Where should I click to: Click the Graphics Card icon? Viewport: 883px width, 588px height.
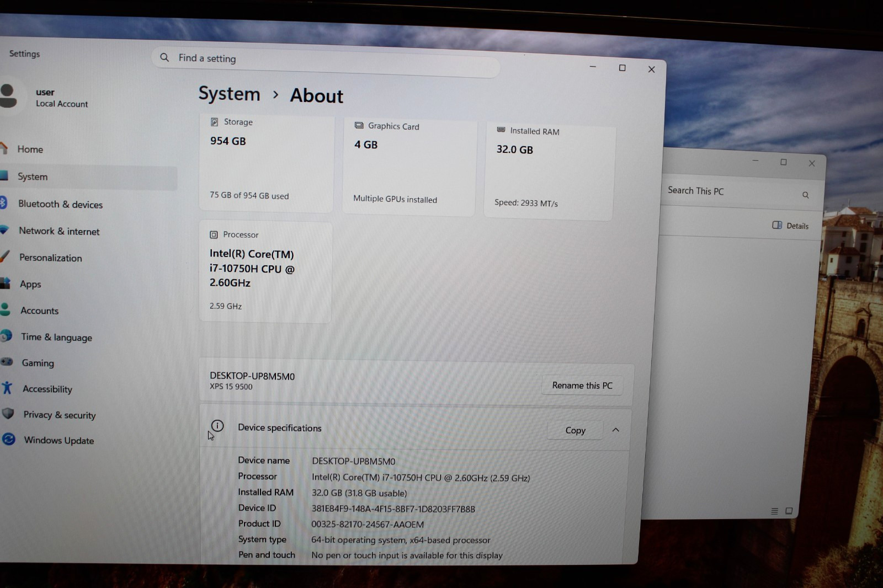pos(359,126)
